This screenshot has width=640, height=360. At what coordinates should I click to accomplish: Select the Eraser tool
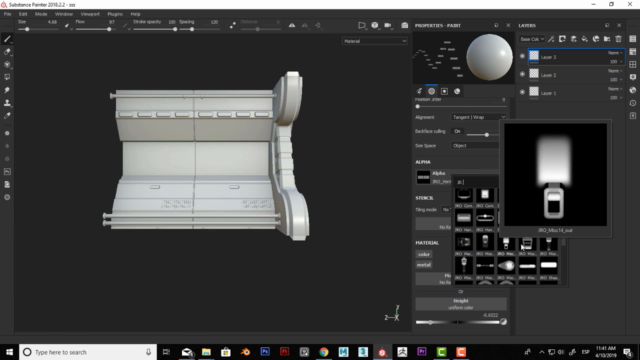(x=7, y=52)
